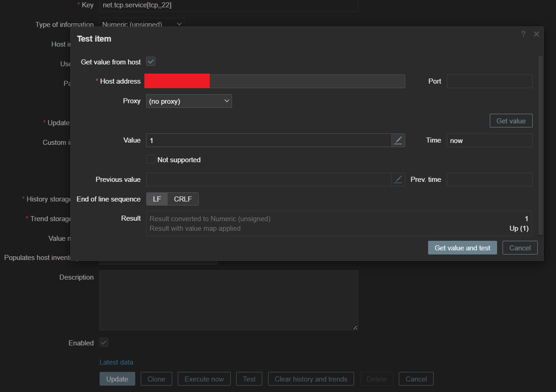Open help for Test item dialog

(x=523, y=34)
